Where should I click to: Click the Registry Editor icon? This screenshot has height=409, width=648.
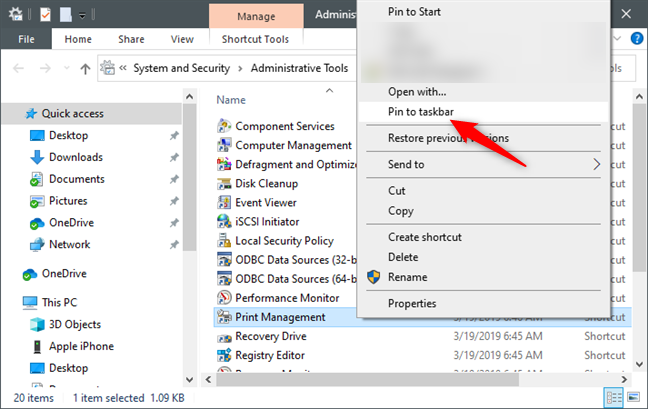tap(224, 355)
